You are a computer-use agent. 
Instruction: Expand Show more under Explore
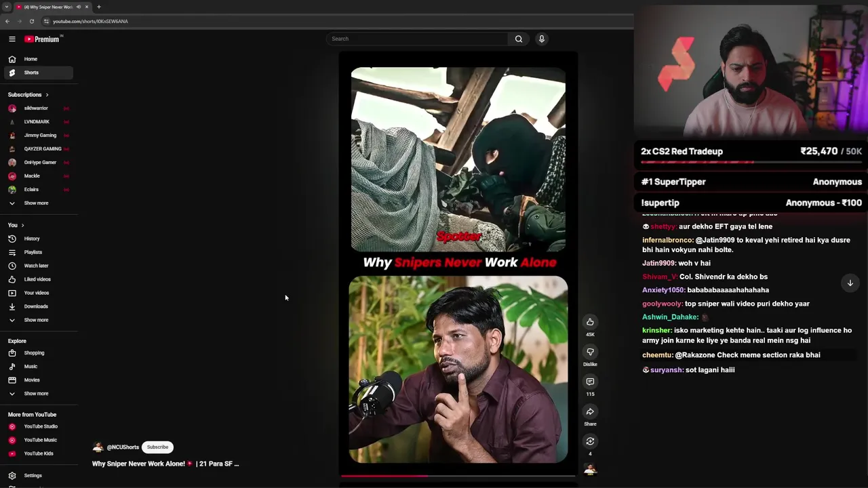[x=39, y=394]
